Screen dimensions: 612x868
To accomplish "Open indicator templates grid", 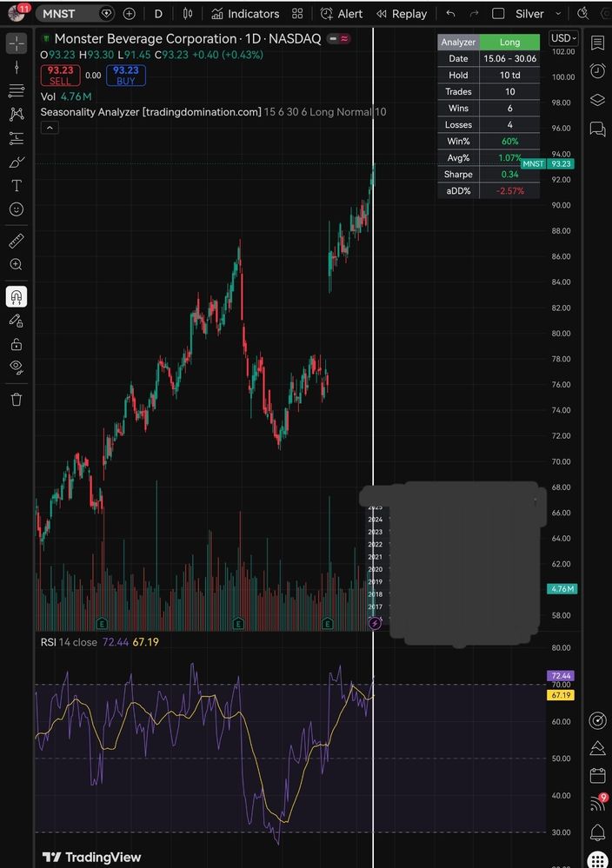I will [297, 14].
